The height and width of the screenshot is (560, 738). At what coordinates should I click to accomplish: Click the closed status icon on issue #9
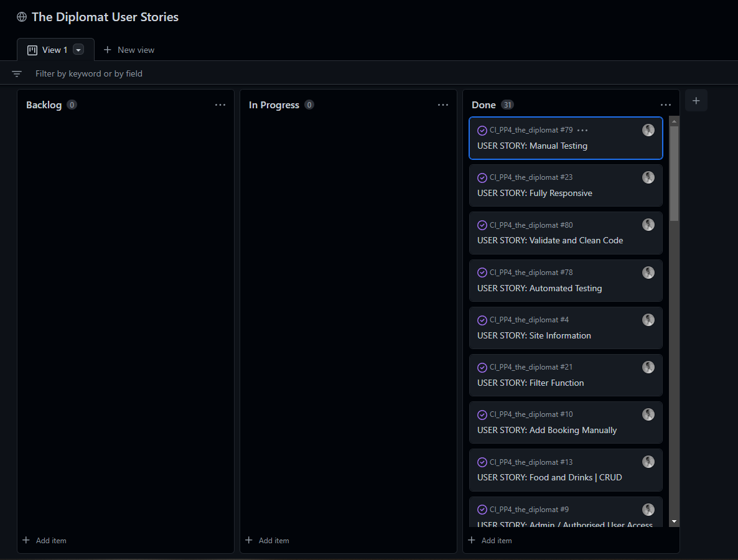[482, 510]
